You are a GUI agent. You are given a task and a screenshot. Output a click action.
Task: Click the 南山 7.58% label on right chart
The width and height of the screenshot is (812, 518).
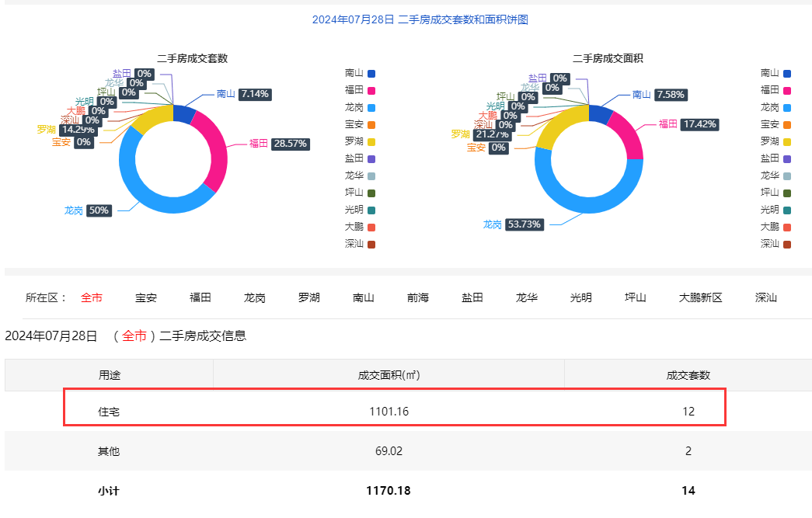(x=660, y=95)
